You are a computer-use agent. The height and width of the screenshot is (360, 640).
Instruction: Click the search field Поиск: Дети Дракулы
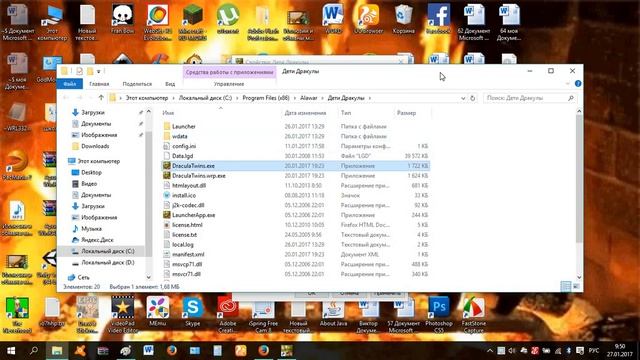pyautogui.click(x=530, y=98)
